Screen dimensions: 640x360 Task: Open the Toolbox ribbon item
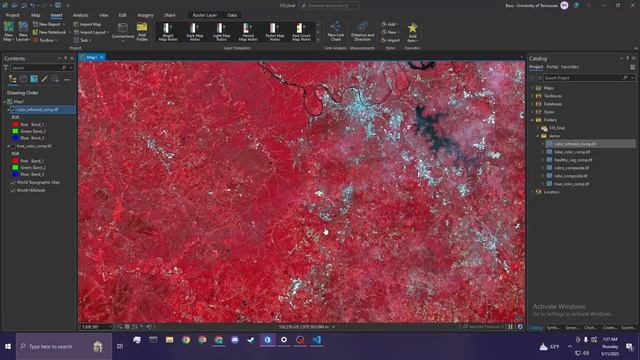pyautogui.click(x=45, y=40)
